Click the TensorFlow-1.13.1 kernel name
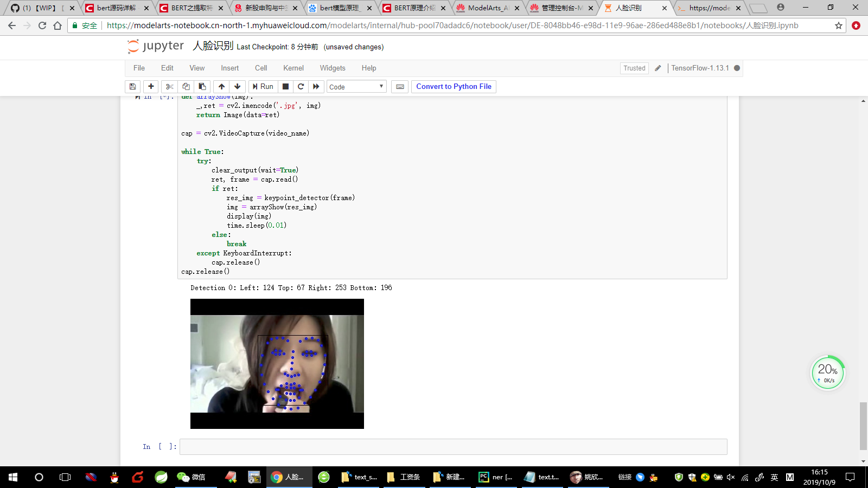Image resolution: width=868 pixels, height=488 pixels. tap(700, 68)
